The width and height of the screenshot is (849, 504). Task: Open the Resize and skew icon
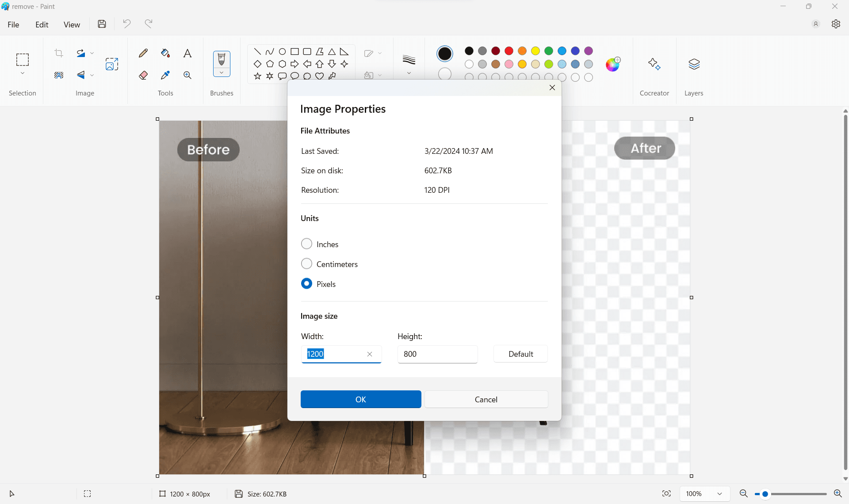112,64
